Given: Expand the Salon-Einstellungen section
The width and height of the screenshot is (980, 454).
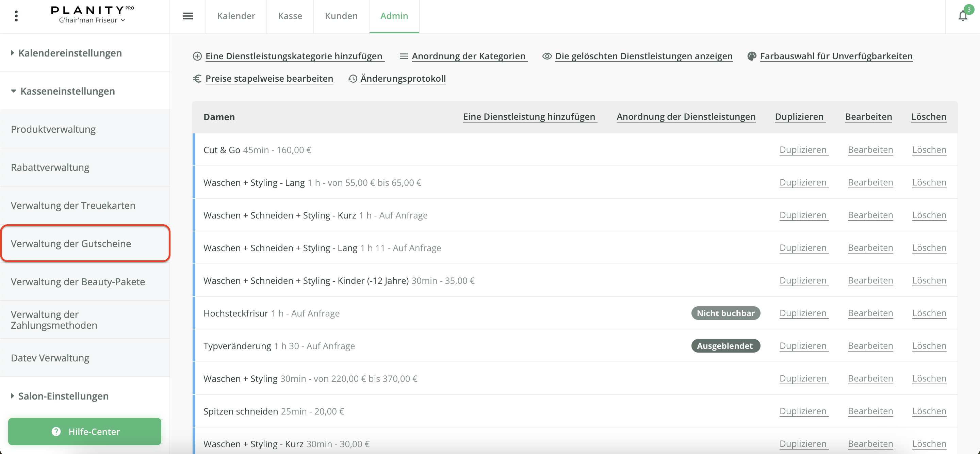Looking at the screenshot, I should 63,396.
